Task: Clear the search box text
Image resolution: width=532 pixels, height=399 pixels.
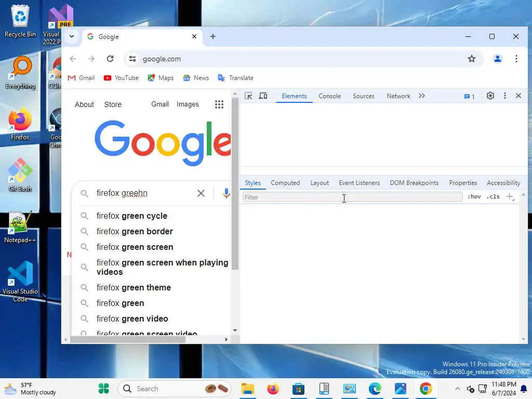Action: pos(201,193)
